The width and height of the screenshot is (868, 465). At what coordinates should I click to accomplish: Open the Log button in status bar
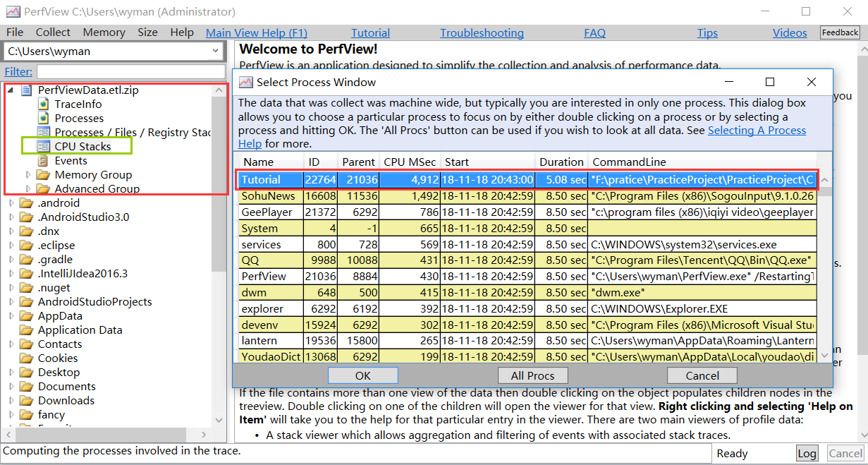point(807,454)
